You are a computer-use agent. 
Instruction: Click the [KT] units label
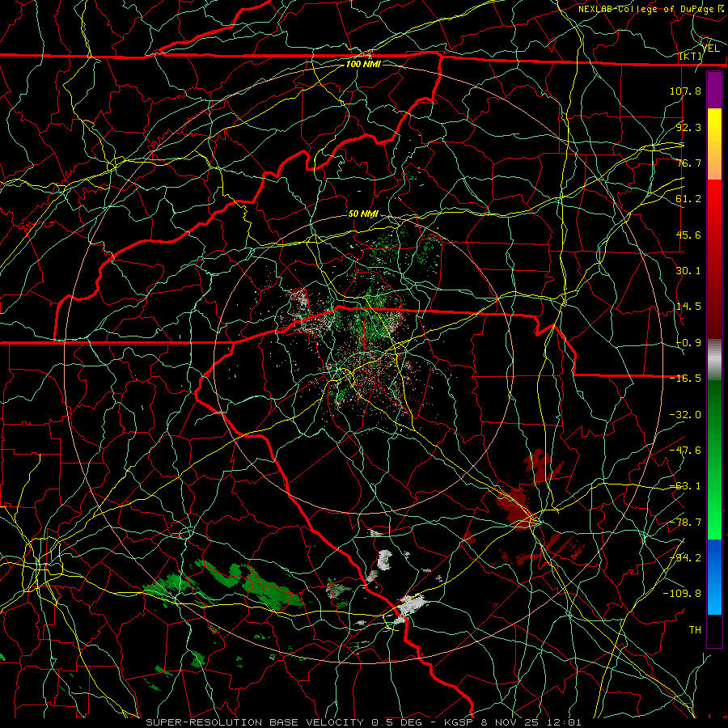click(x=691, y=56)
